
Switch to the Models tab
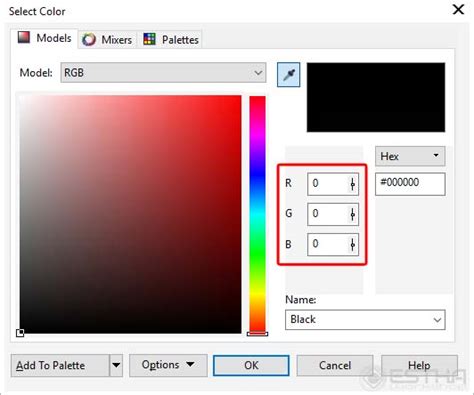[x=44, y=38]
